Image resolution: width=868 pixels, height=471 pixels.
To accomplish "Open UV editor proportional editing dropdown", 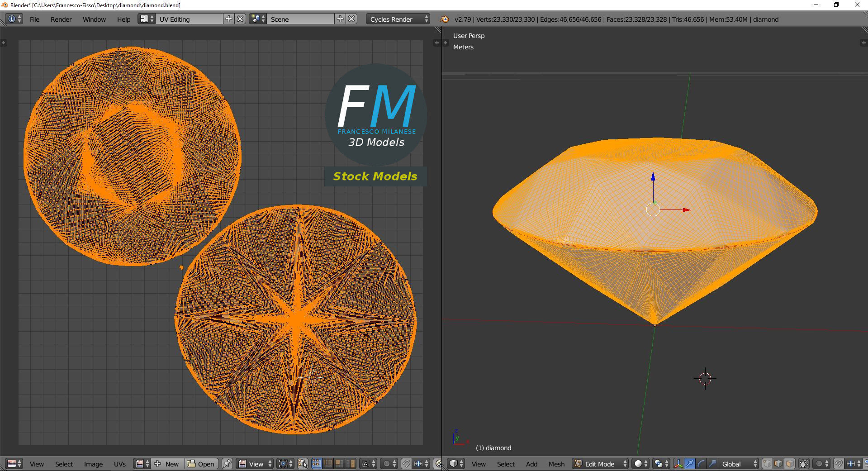I will coord(389,464).
